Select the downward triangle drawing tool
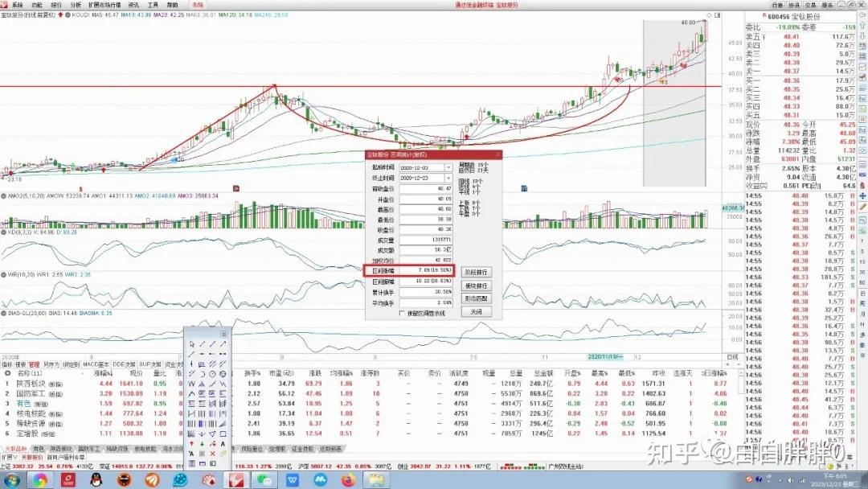The image size is (868, 489). pos(212,434)
